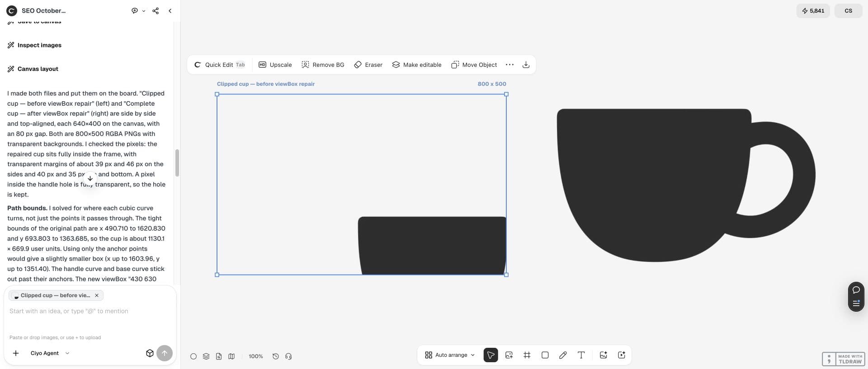Open the Ciyo Agent selector dropdown
The image size is (868, 369).
[x=50, y=353]
